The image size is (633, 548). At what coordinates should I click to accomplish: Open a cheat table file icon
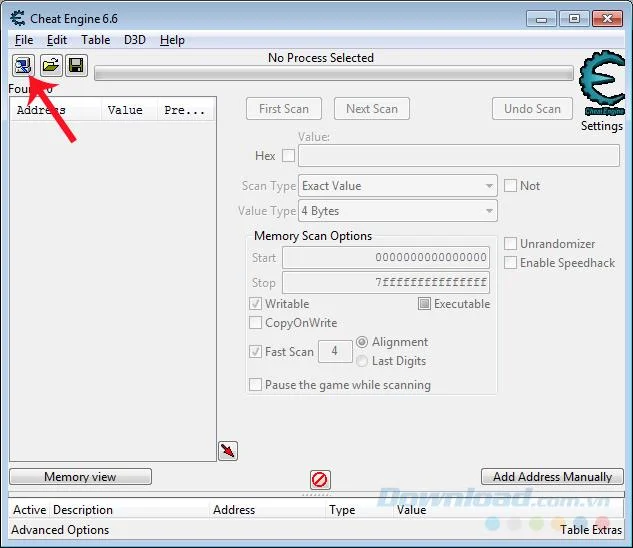click(51, 65)
